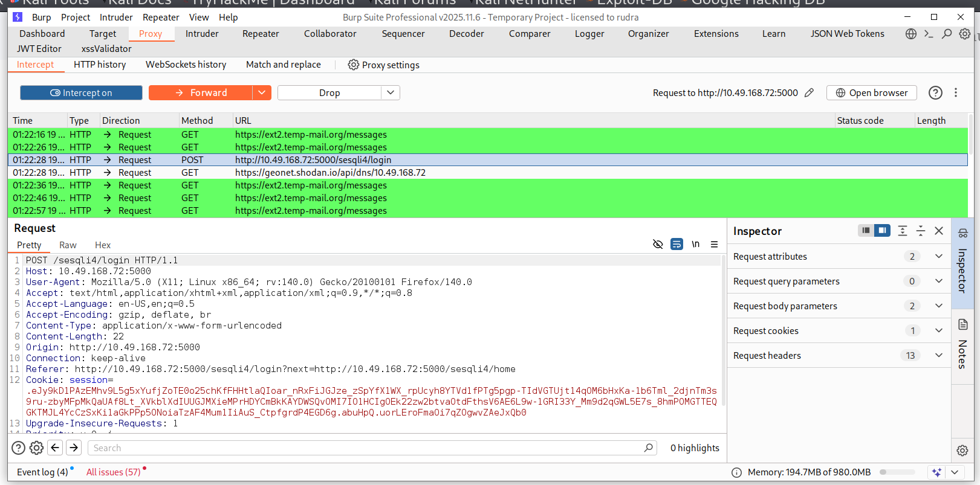
Task: Toggle word wrap in request editor
Action: click(677, 244)
